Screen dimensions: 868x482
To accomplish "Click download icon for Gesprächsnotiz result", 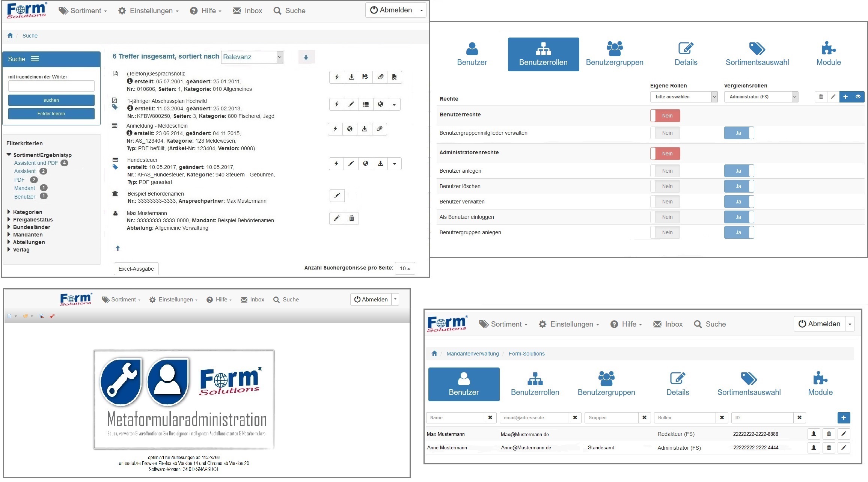I will 351,77.
